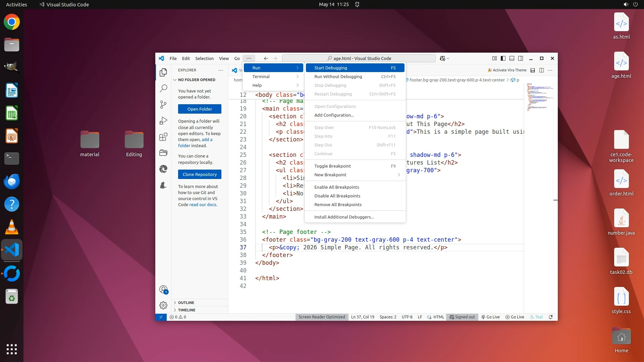Click the 'read our docs' link
644x362 pixels.
pos(203,204)
